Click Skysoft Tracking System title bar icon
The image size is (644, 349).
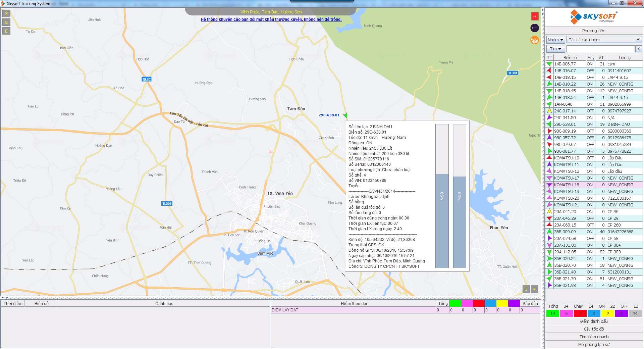(x=3, y=4)
